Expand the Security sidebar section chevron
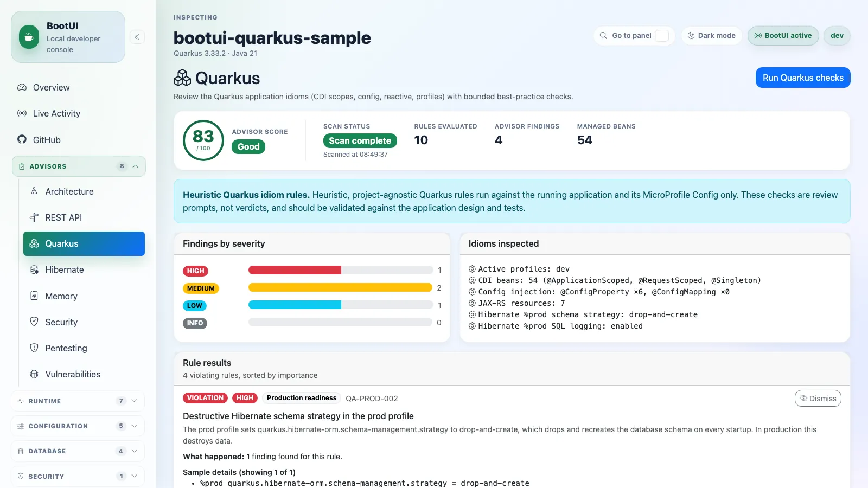 [134, 476]
